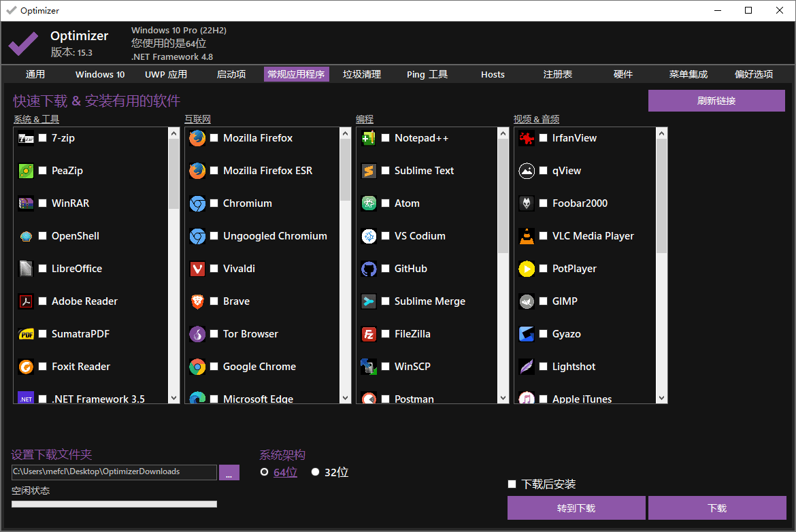Click the Adobe Reader icon
The height and width of the screenshot is (532, 796).
tap(26, 301)
